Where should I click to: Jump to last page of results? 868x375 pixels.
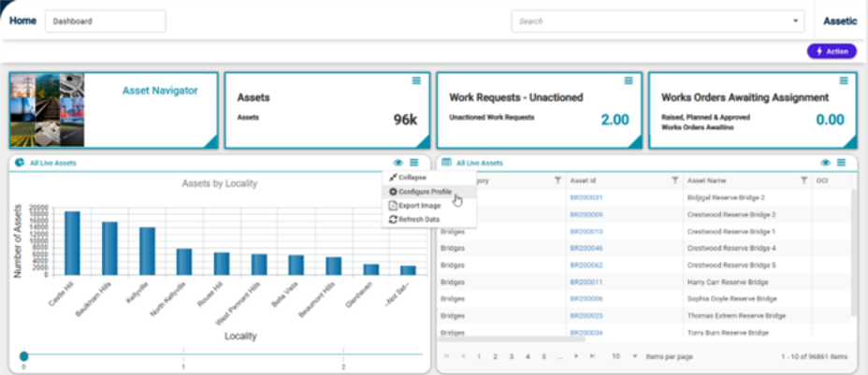click(x=592, y=356)
